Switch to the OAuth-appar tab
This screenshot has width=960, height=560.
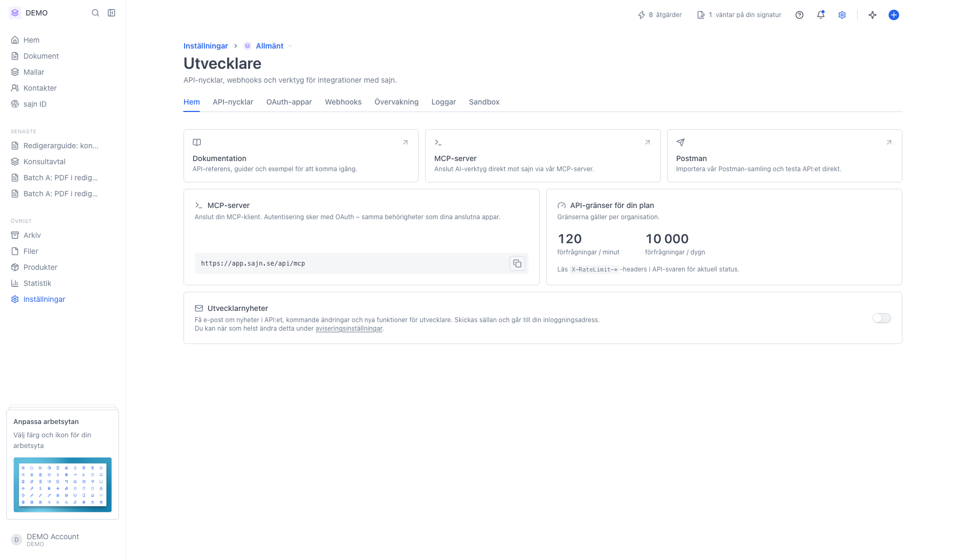click(289, 102)
